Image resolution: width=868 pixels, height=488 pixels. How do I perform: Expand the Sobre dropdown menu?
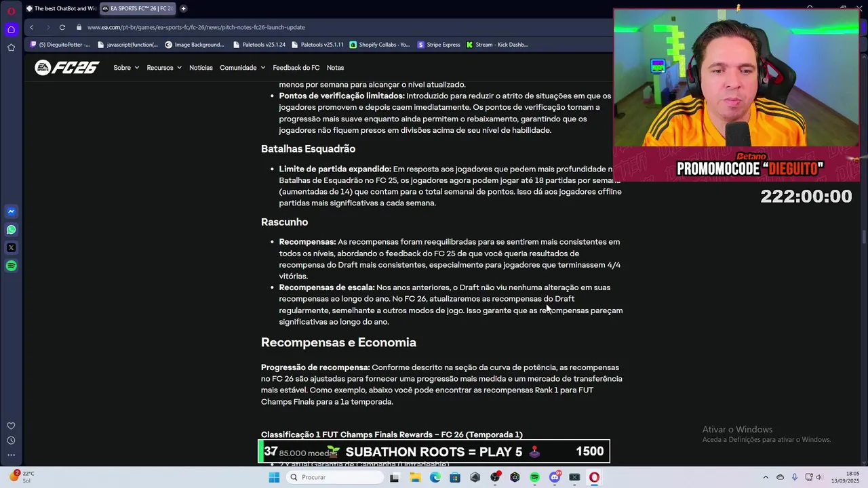click(x=126, y=68)
